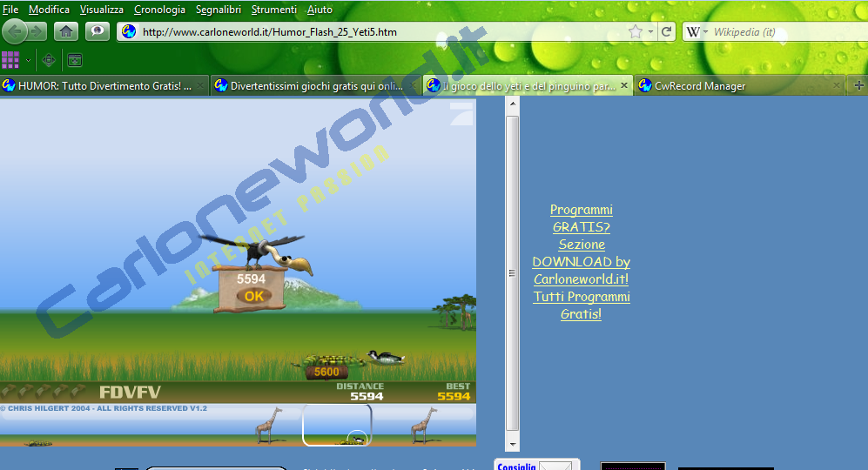Viewport: 868px width, 470px height.
Task: Go forward with the forward arrow button
Action: [x=37, y=31]
